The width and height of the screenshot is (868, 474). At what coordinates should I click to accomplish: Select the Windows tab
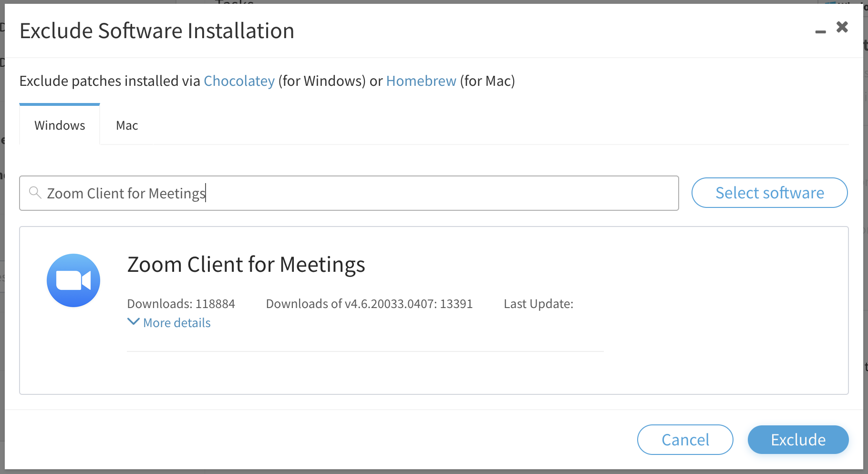point(60,125)
